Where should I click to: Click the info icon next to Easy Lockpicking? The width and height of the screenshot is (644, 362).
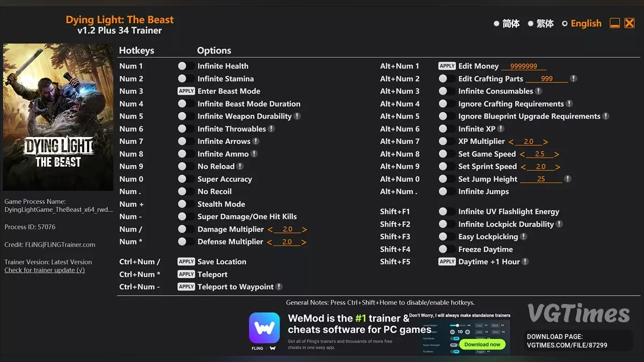click(x=524, y=237)
